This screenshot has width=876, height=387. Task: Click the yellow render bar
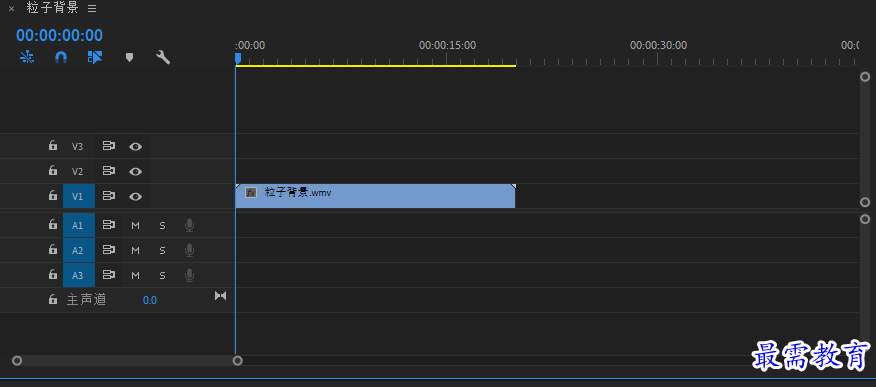(x=375, y=66)
